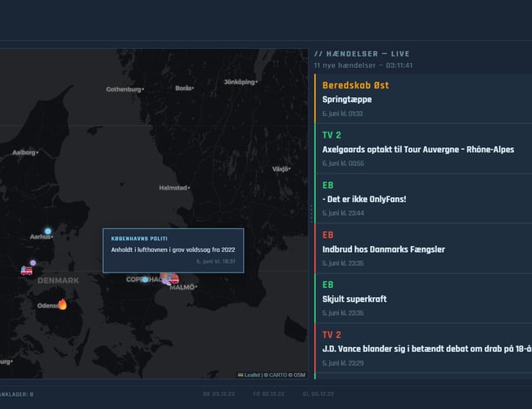Screen dimensions: 532x409
Task: Click the red EB source label above Indbrud
Action: pyautogui.click(x=327, y=235)
